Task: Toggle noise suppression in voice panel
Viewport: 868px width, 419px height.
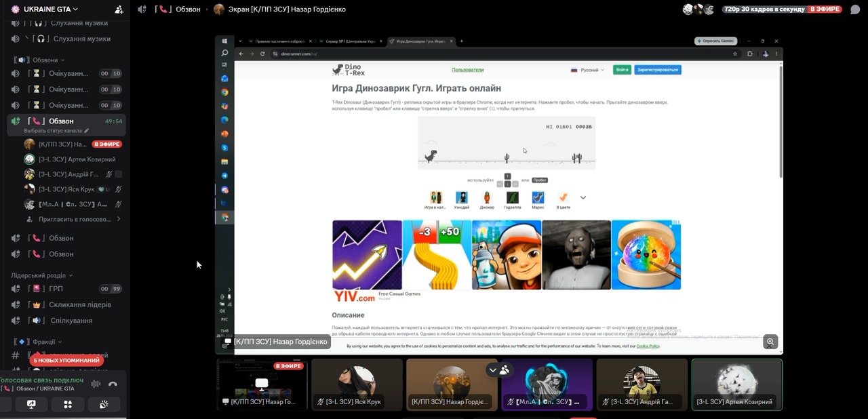Action: click(96, 384)
